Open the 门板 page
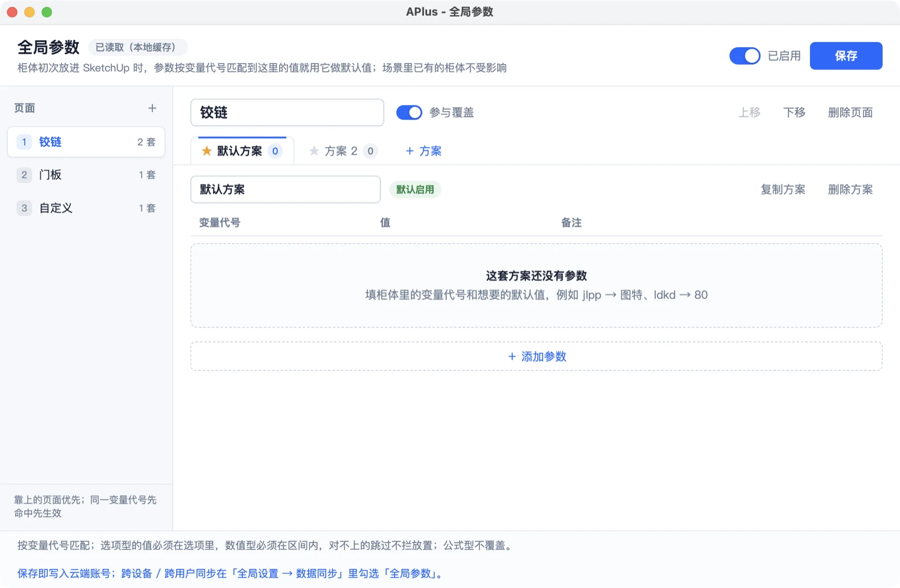900x588 pixels. coord(86,175)
